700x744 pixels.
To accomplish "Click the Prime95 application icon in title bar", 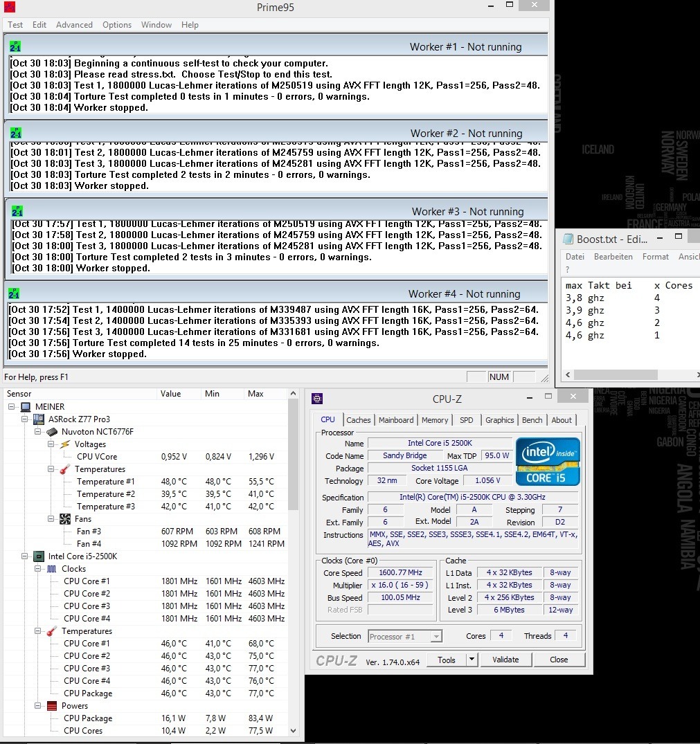I will click(9, 7).
